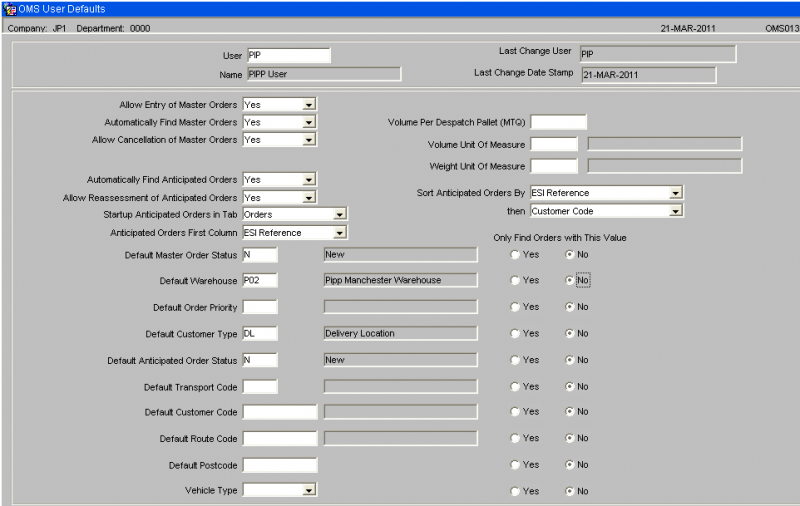Click the 'Only Find Orders with This Value' heading

click(560, 238)
